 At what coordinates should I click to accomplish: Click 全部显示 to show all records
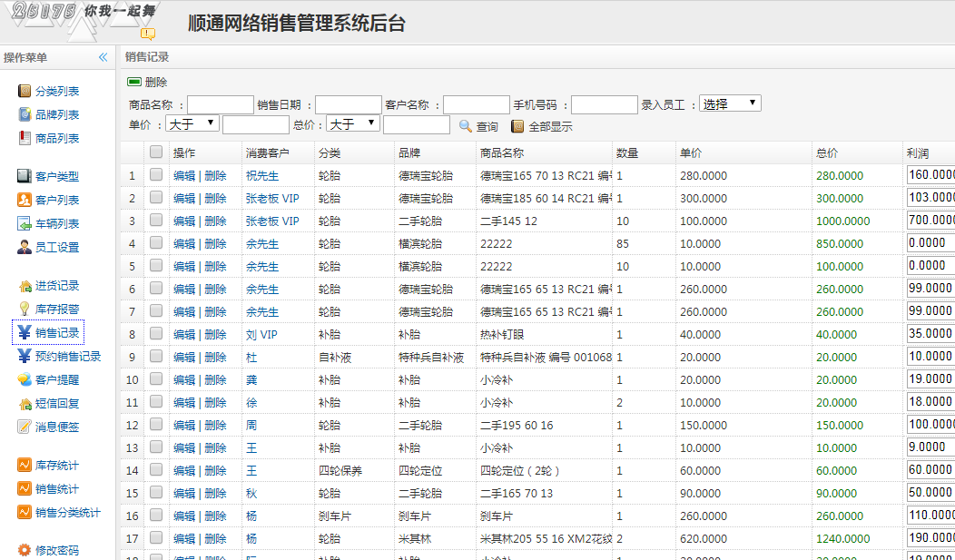pyautogui.click(x=550, y=127)
